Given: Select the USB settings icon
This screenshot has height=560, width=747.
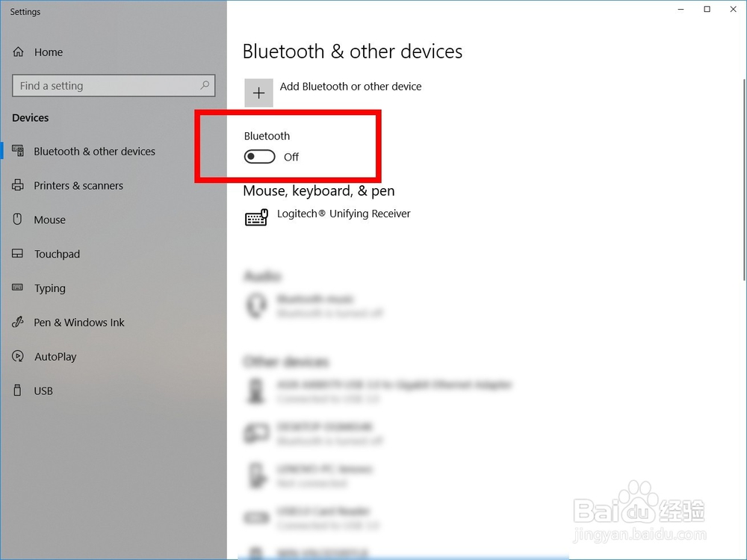Looking at the screenshot, I should click(x=17, y=391).
